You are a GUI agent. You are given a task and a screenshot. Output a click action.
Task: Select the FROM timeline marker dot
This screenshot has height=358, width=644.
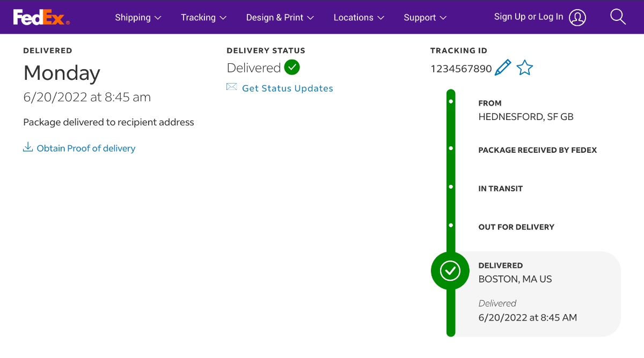(451, 101)
